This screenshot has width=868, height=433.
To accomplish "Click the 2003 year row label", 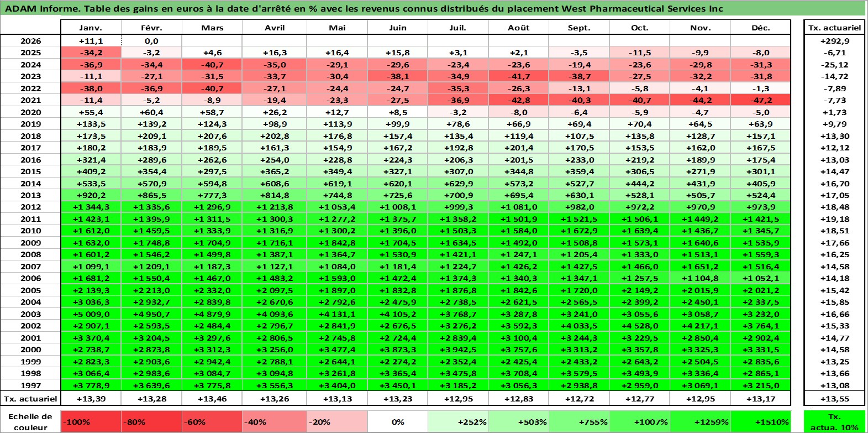I will tap(30, 314).
